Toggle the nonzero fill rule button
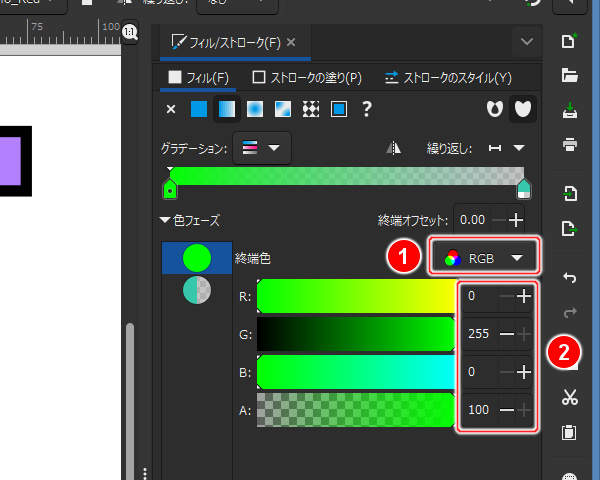The height and width of the screenshot is (480, 600). (521, 109)
